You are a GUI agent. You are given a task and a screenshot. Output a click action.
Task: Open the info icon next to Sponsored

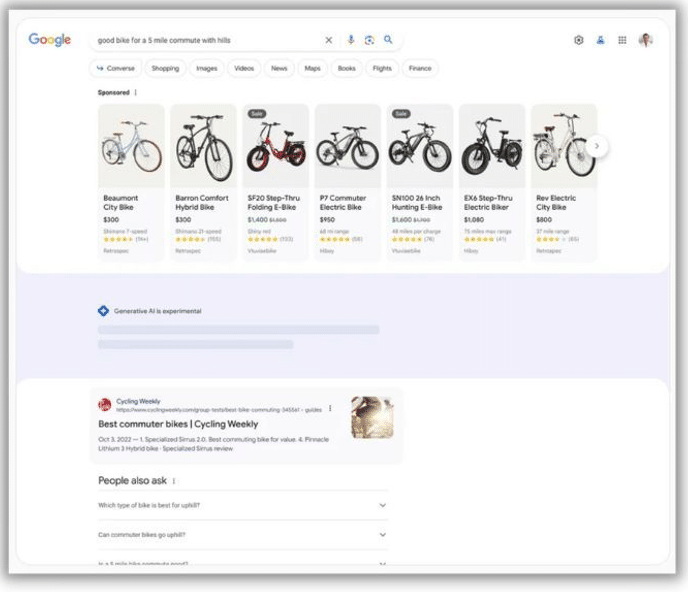136,92
